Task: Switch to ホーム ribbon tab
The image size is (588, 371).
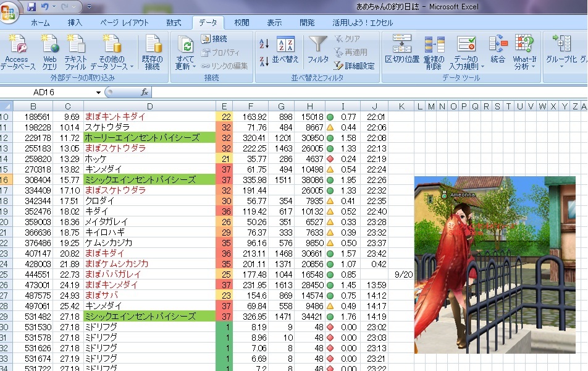Action: click(x=40, y=22)
